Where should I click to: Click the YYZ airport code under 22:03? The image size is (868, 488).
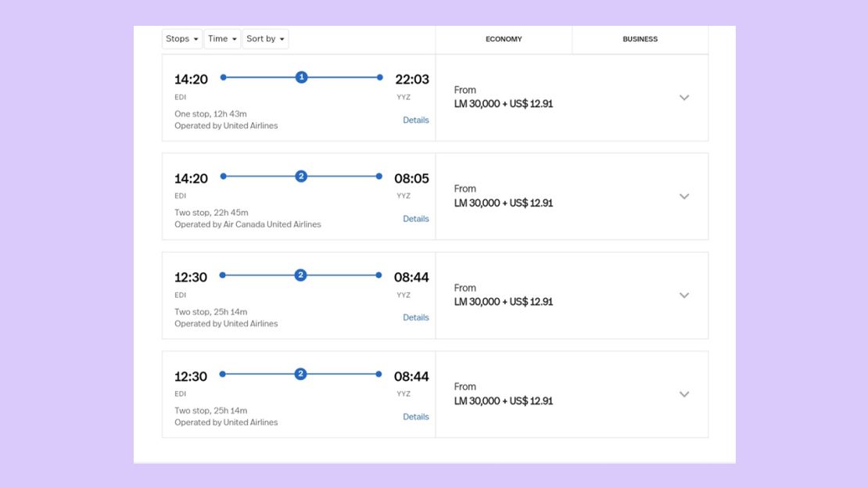coord(404,97)
